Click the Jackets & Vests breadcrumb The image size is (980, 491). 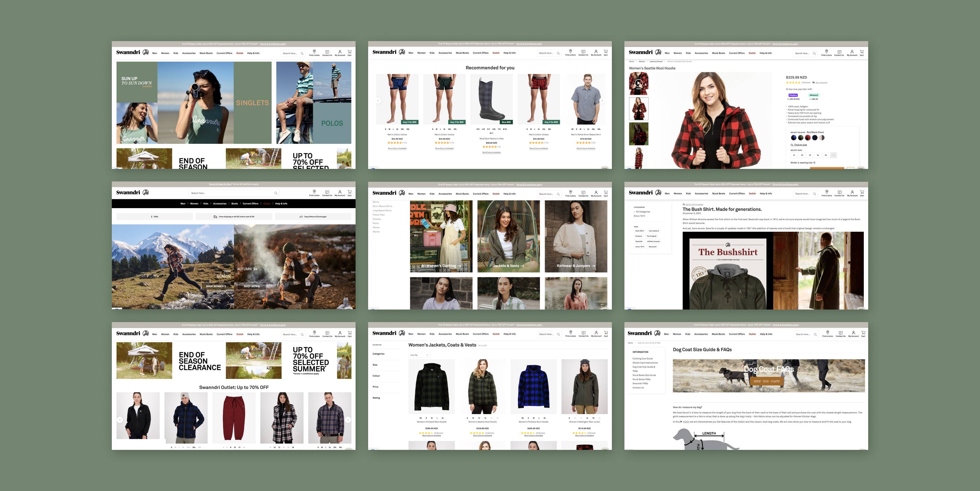(x=656, y=61)
